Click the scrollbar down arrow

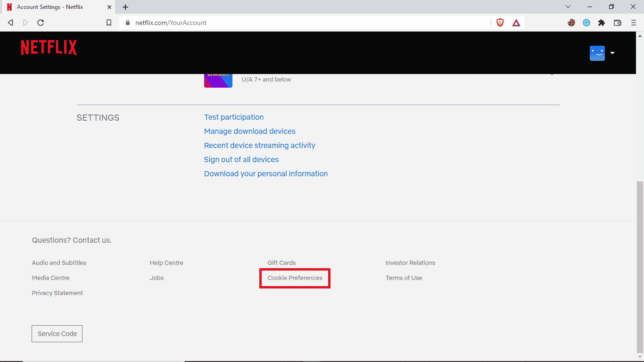point(640,357)
